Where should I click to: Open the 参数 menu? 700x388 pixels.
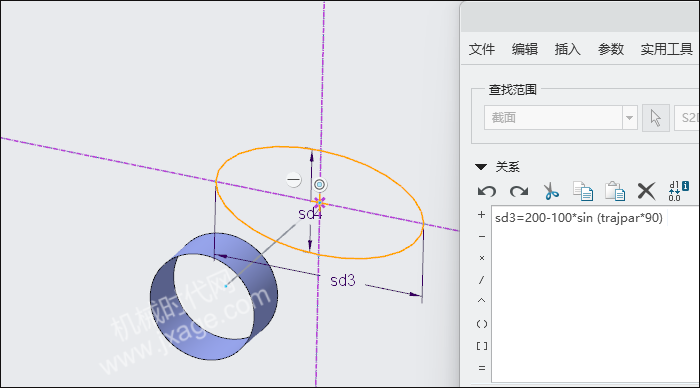(610, 49)
